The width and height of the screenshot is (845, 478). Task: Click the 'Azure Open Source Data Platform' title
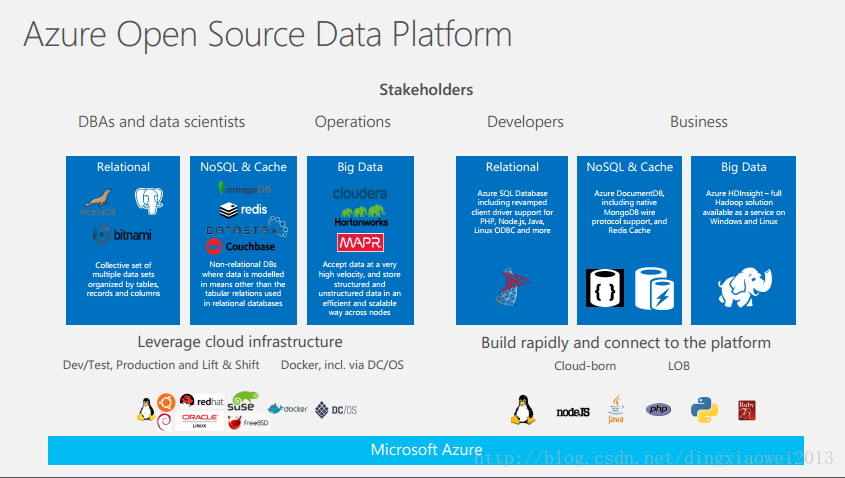coord(268,34)
